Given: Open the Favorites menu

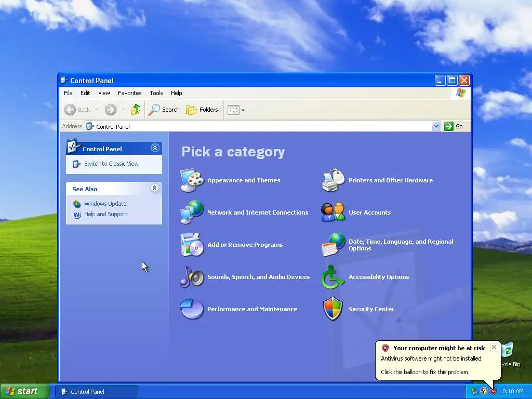Looking at the screenshot, I should click(129, 93).
